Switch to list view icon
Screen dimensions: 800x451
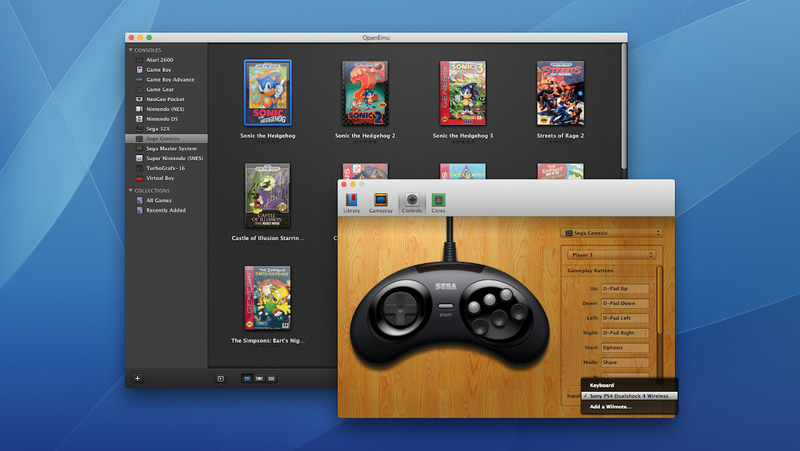coord(271,379)
